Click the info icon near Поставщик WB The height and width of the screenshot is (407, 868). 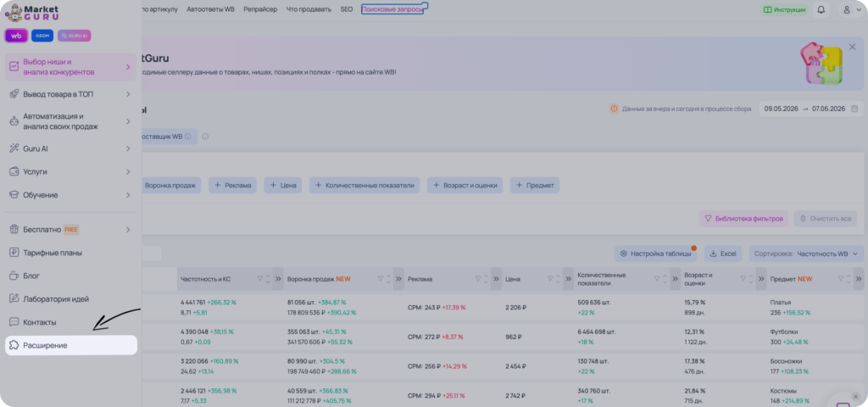pos(187,137)
